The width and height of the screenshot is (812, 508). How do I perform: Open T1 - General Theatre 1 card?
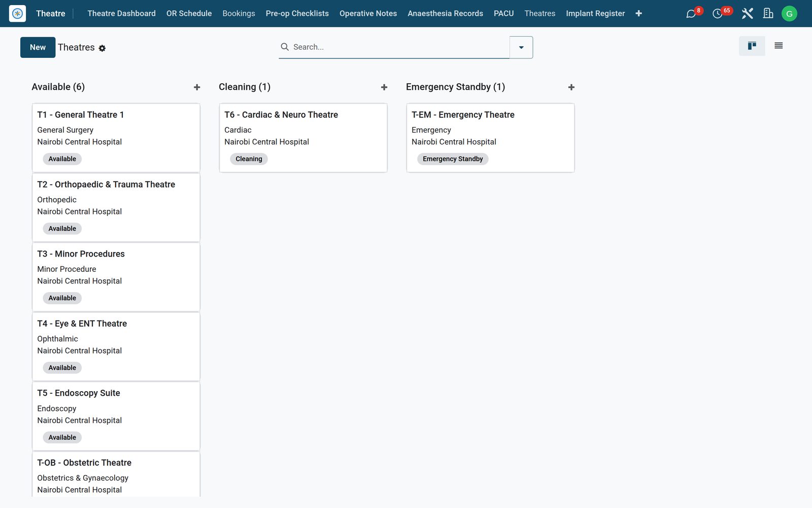(116, 138)
